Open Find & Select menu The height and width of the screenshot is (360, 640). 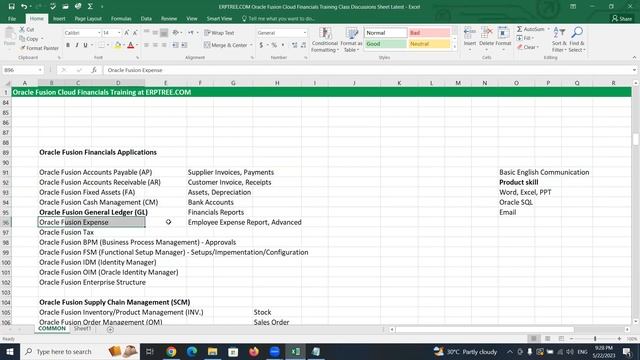point(577,40)
